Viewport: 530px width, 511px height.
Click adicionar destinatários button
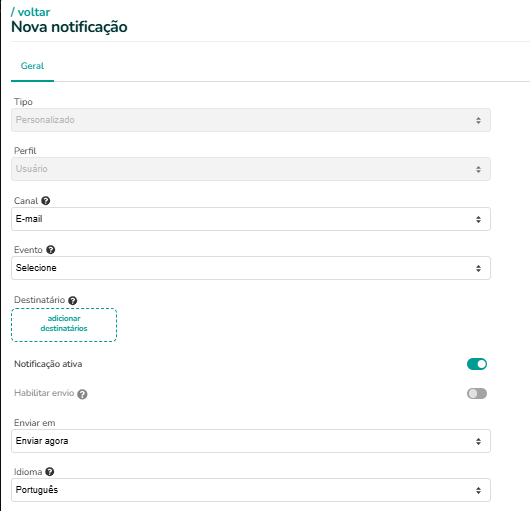(64, 325)
